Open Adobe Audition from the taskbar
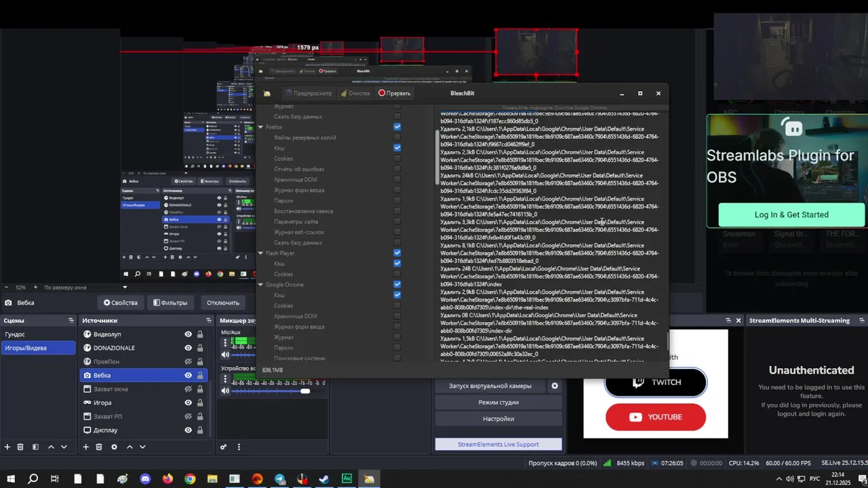This screenshot has height=488, width=868. (x=347, y=479)
